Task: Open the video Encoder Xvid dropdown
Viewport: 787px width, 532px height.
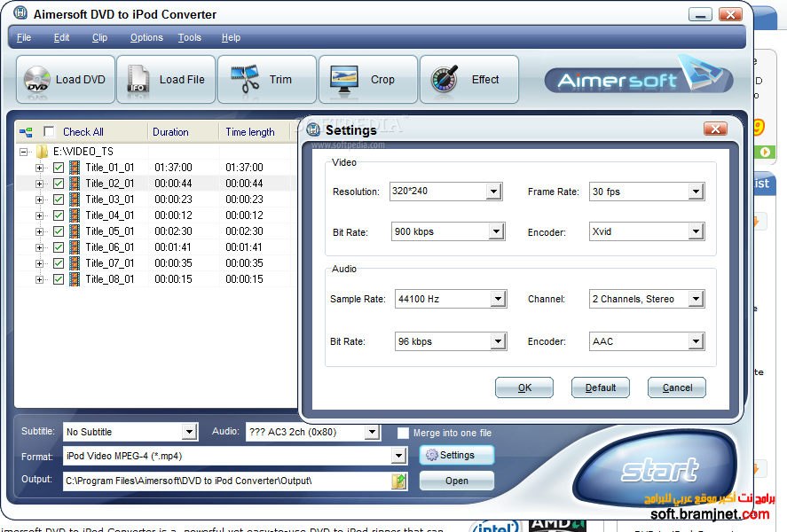Action: tap(696, 231)
